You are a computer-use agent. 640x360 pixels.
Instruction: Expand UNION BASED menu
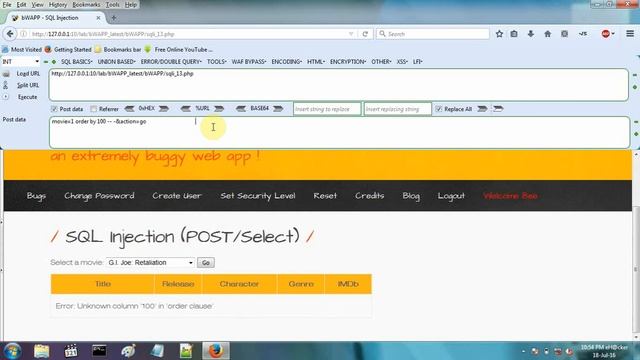[x=116, y=62]
